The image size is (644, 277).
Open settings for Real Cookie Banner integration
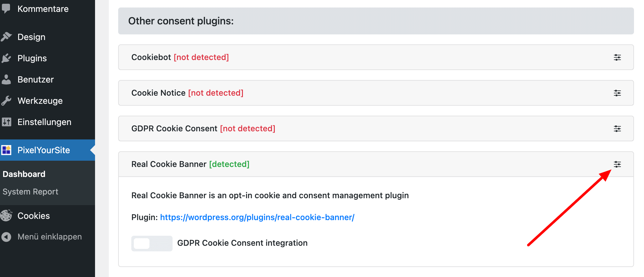coord(617,164)
